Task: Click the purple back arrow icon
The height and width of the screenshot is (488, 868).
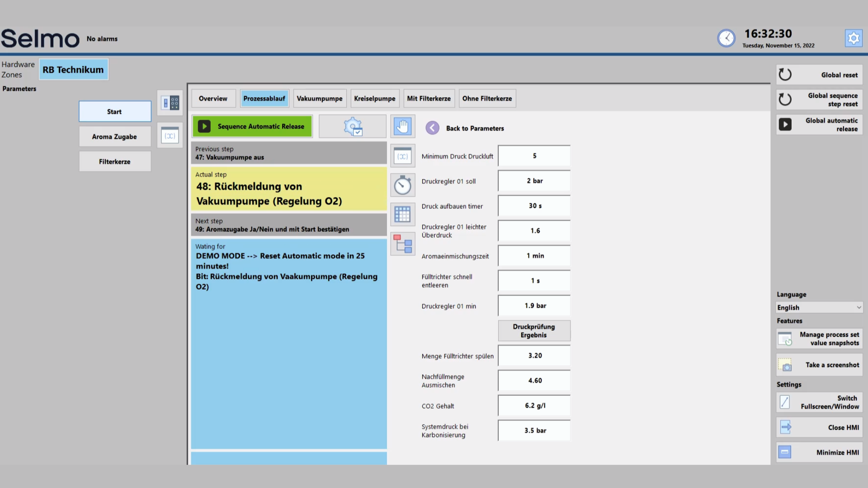Action: tap(432, 128)
